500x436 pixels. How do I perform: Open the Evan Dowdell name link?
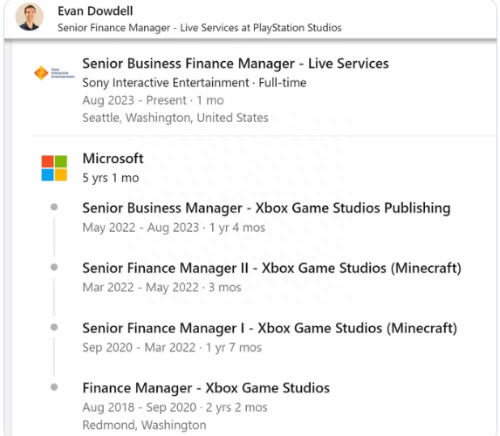tap(95, 11)
